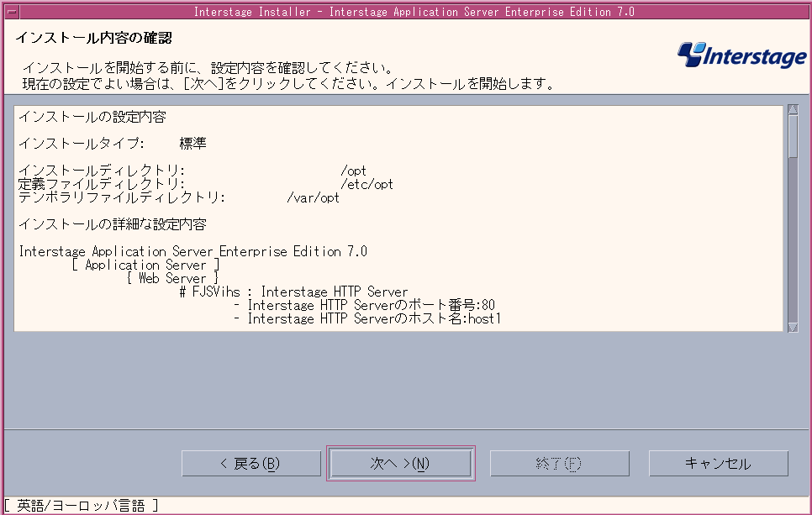Select the テンポラリファイルディレクトリ /var/opt line

pyautogui.click(x=179, y=197)
